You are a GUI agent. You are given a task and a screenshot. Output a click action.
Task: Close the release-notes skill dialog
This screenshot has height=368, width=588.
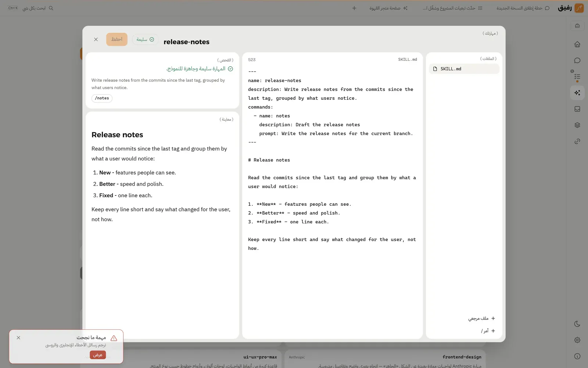96,39
